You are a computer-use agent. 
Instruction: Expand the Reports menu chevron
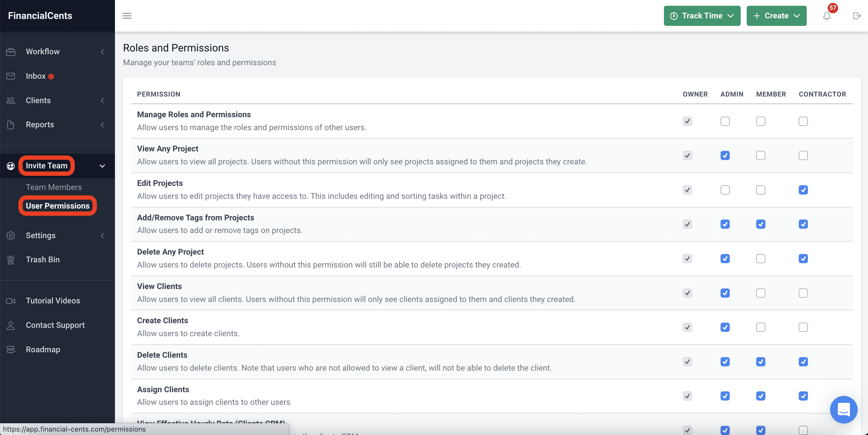point(102,125)
